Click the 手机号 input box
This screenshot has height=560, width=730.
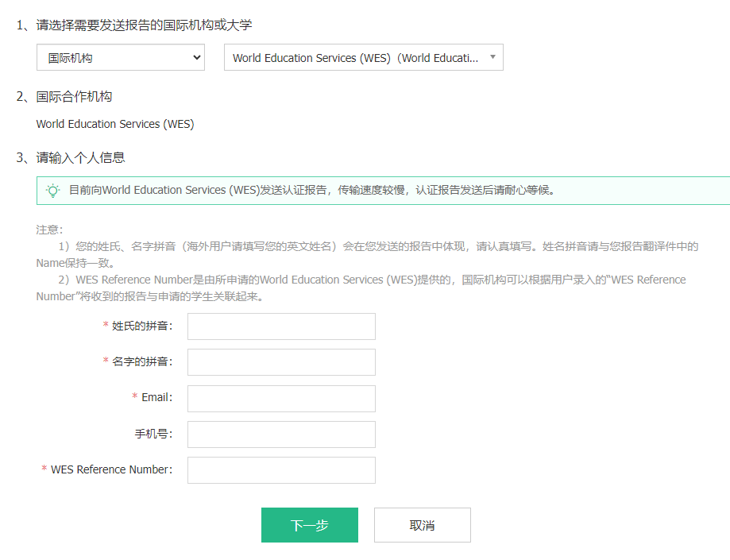point(281,434)
